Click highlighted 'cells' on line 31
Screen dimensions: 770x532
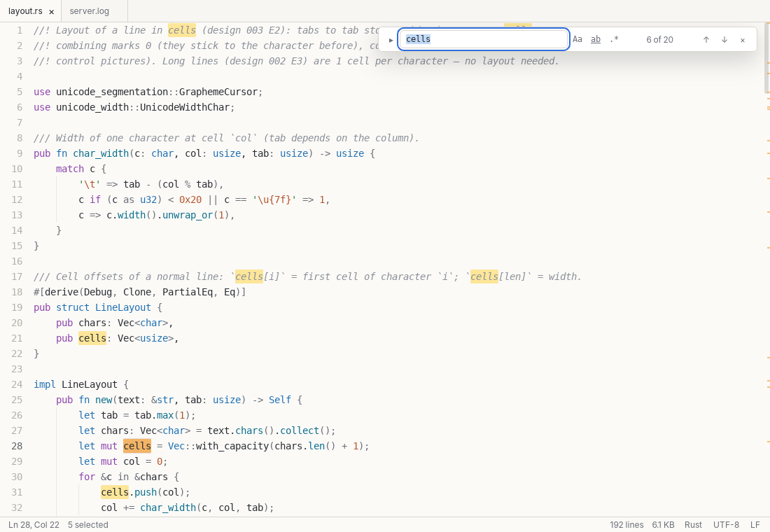[x=115, y=492]
